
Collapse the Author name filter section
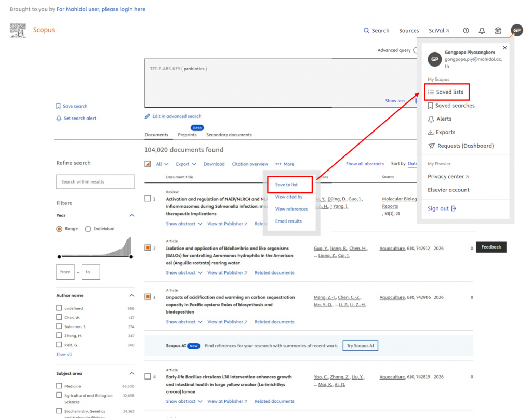pos(131,295)
